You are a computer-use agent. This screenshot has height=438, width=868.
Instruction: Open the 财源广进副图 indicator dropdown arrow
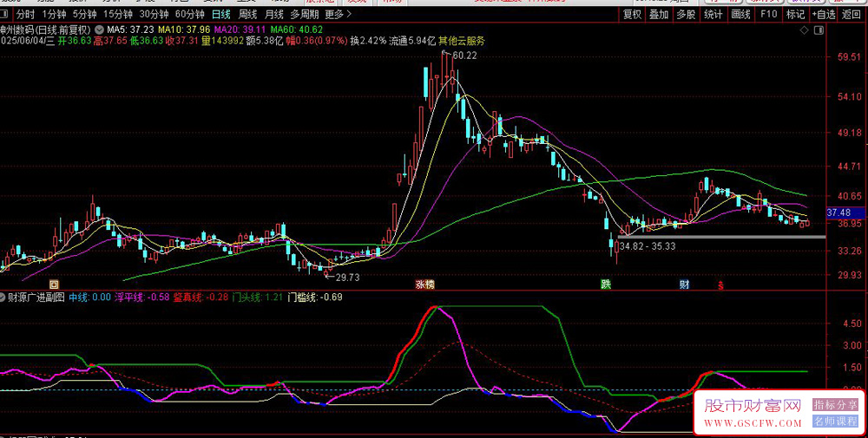point(3,297)
